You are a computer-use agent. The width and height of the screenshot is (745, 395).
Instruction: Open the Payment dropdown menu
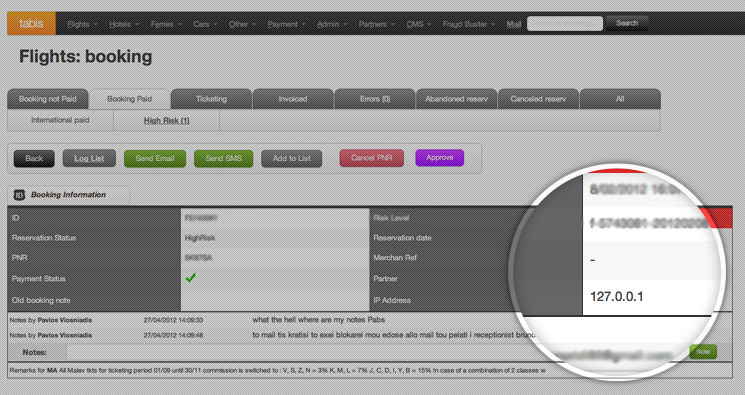286,24
